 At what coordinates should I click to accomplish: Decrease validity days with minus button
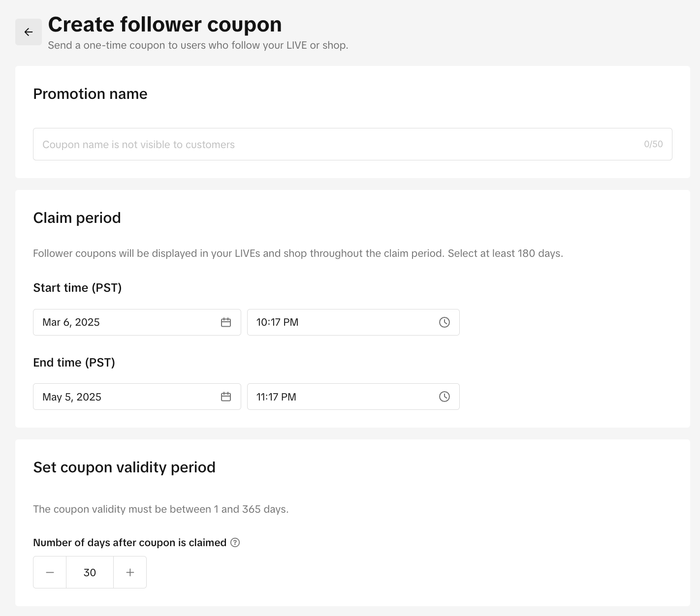(x=50, y=572)
